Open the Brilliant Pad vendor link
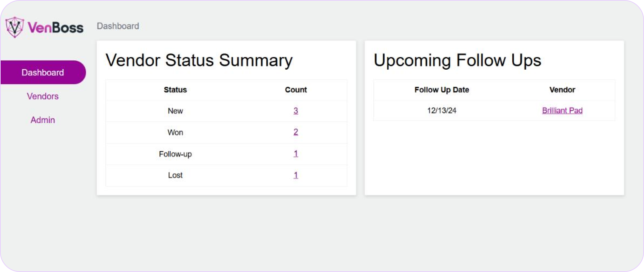The width and height of the screenshot is (644, 272). 562,111
